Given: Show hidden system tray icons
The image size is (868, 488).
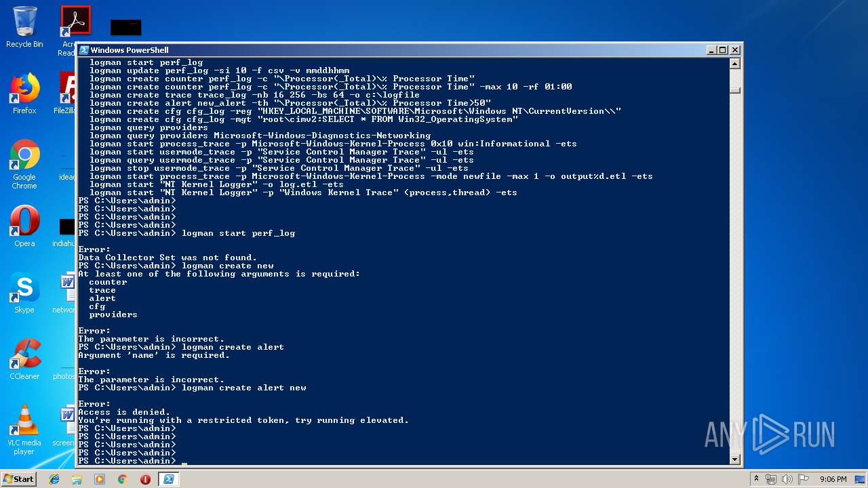Looking at the screenshot, I should coord(757,479).
